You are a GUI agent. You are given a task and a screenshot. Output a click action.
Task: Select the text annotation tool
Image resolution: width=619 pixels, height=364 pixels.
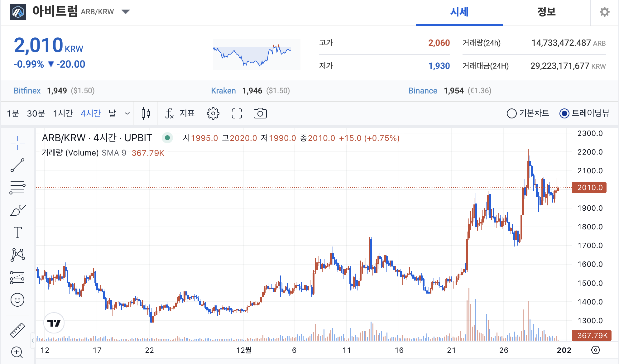click(x=17, y=232)
